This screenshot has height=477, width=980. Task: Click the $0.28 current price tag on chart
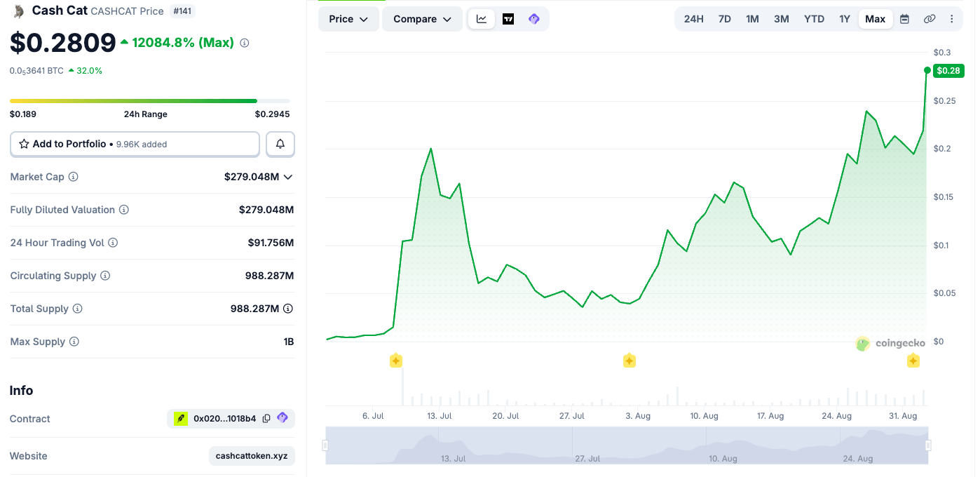coord(949,70)
